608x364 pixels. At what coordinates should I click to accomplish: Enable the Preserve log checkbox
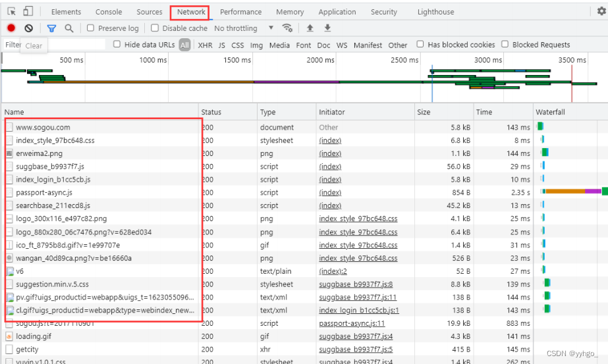coord(91,28)
